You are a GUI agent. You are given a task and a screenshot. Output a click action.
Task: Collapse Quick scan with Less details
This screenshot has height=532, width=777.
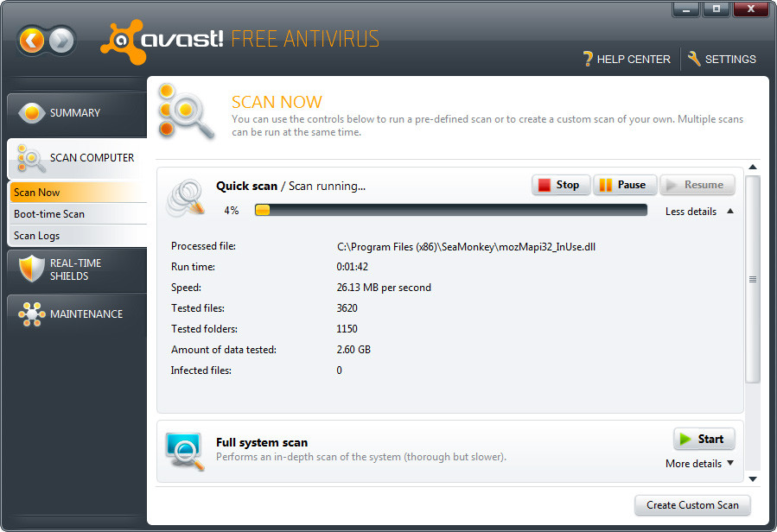coord(699,212)
